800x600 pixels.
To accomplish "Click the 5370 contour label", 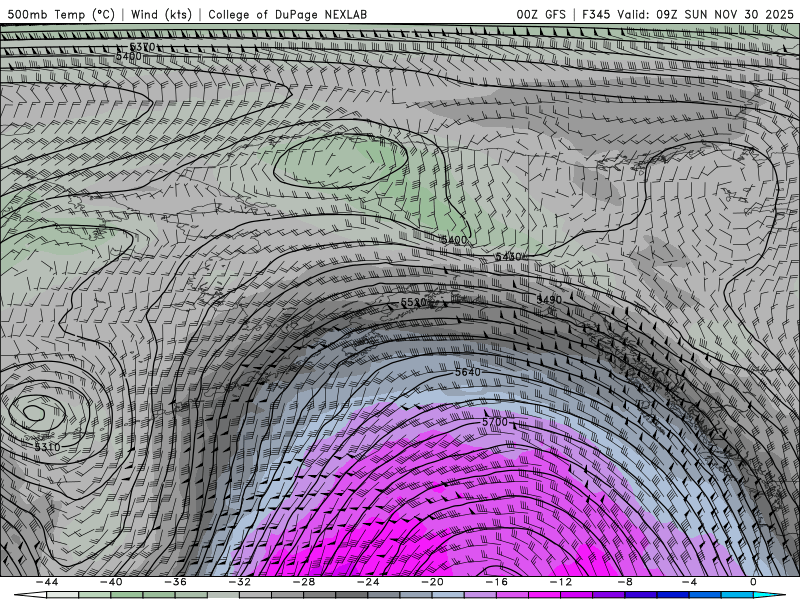I will pyautogui.click(x=142, y=47).
